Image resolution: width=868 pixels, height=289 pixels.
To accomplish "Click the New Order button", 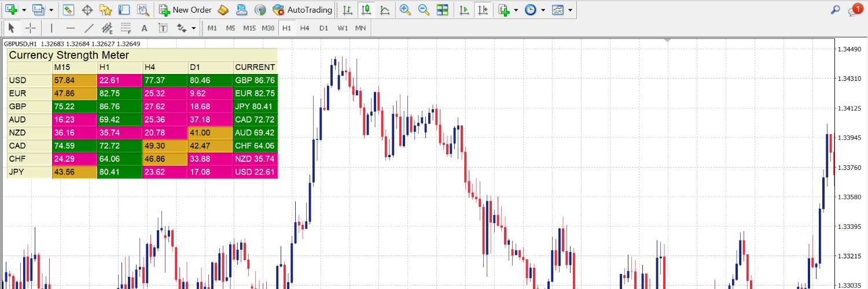I will [185, 10].
